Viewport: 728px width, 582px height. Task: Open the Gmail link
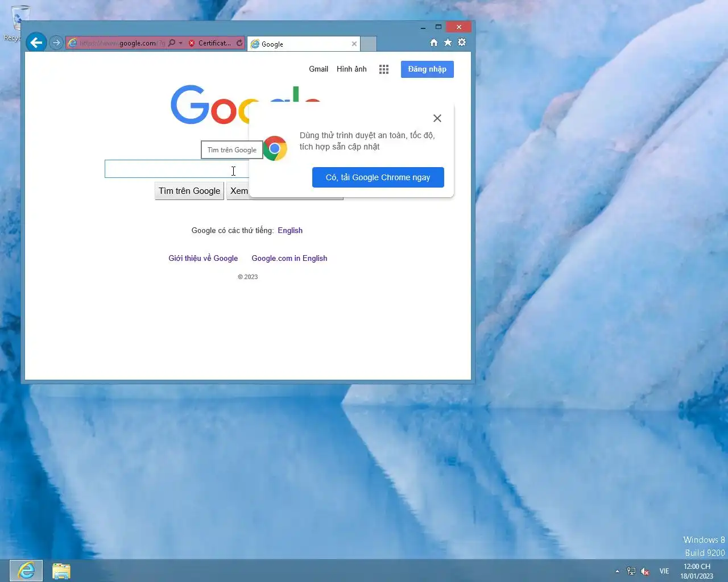pyautogui.click(x=318, y=69)
